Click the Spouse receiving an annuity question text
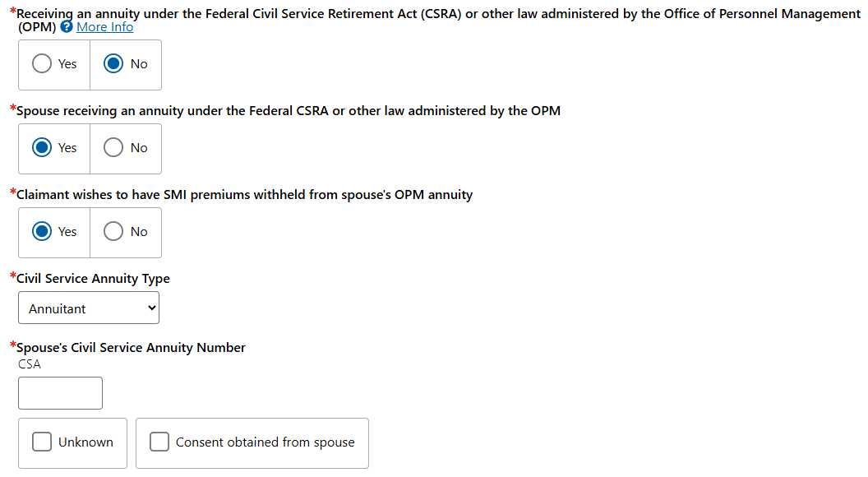This screenshot has width=868, height=477. 288,111
